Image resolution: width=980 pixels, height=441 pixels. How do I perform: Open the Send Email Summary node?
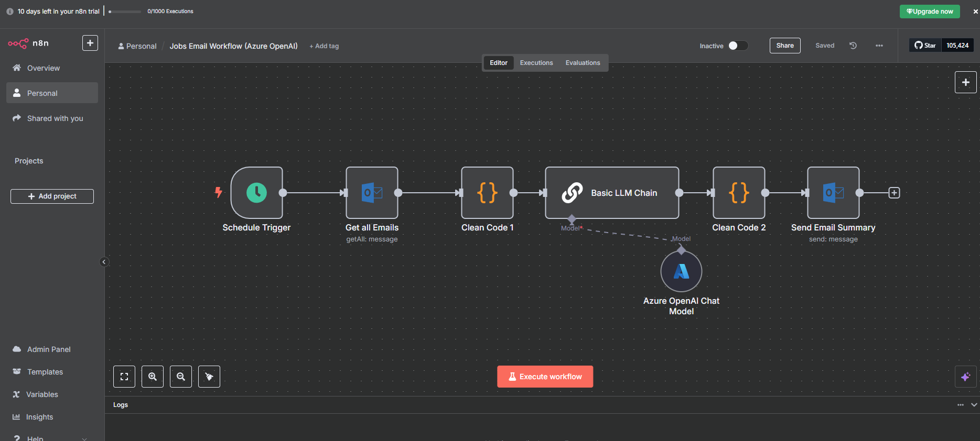pos(833,193)
